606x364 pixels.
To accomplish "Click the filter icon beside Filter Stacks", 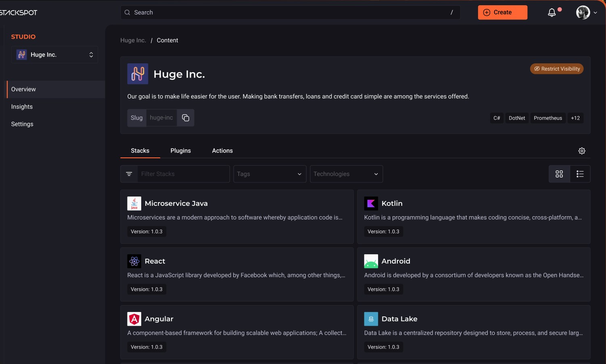I will 129,174.
